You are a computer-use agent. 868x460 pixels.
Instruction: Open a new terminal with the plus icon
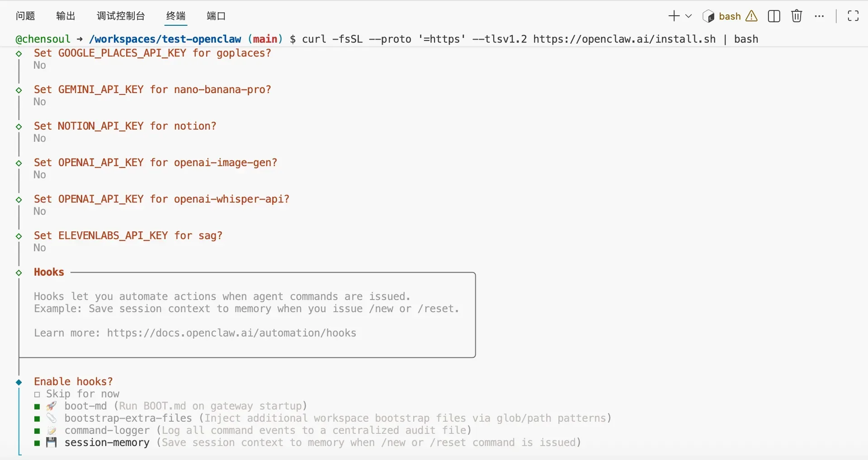[673, 16]
